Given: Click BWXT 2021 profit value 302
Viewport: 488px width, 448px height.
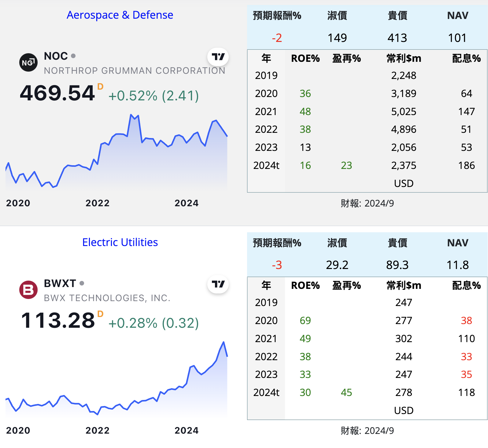Looking at the screenshot, I should pos(404,338).
